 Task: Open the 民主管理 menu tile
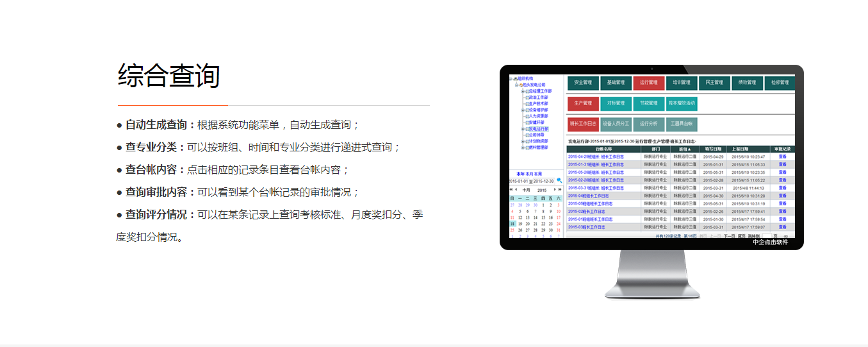coord(714,83)
